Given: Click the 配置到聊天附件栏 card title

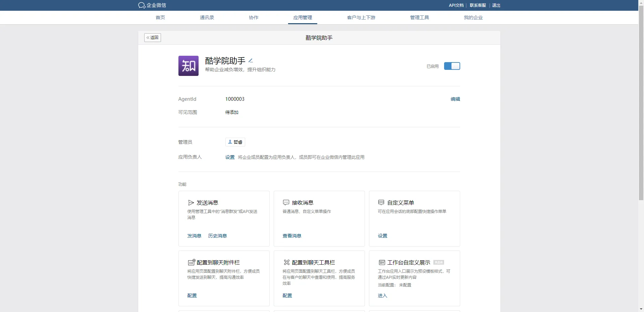Looking at the screenshot, I should (218, 262).
